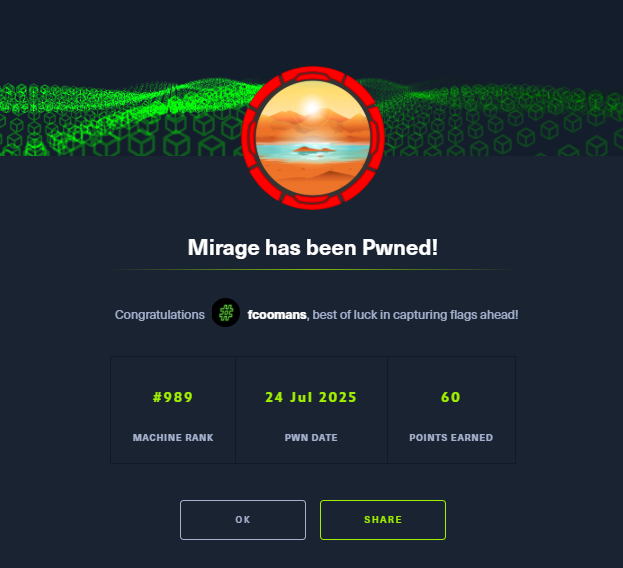Select the 24 Jul 2025 pwn date
Screen dimensions: 623x568
pyautogui.click(x=311, y=397)
